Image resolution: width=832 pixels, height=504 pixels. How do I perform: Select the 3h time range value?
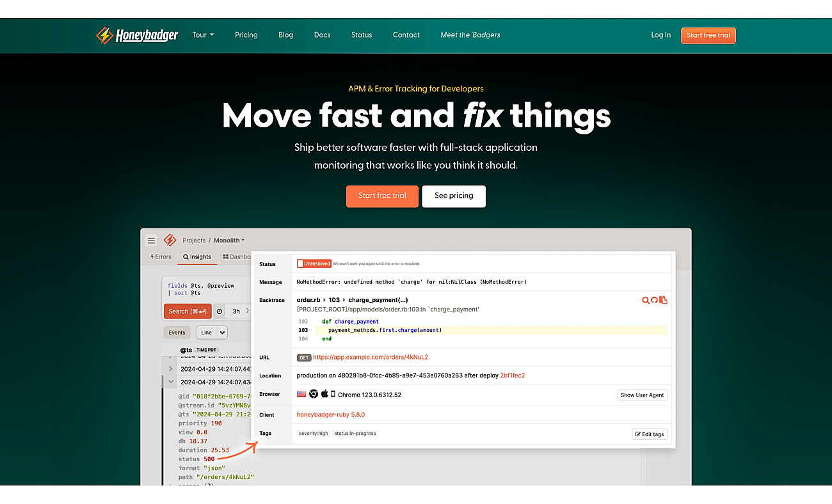[236, 311]
